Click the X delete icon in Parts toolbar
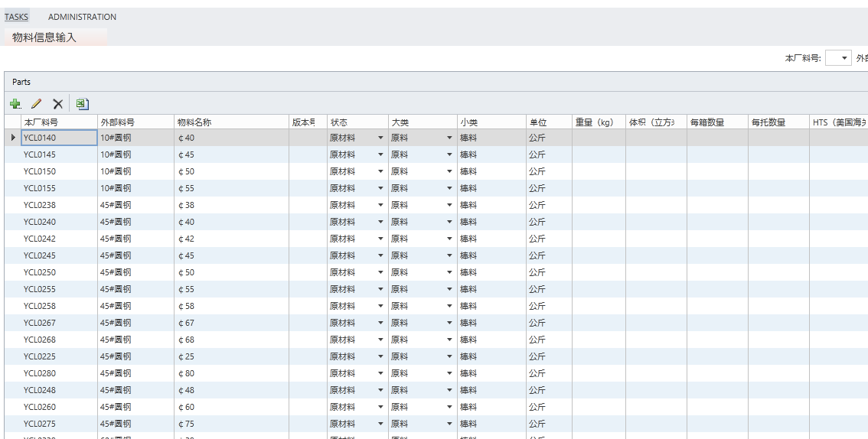This screenshot has height=439, width=868. pyautogui.click(x=57, y=104)
